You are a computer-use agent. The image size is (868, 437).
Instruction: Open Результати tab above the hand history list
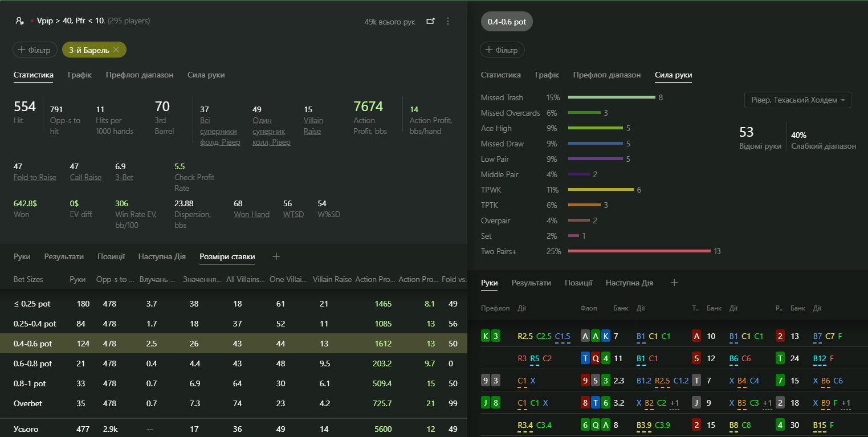tap(531, 283)
